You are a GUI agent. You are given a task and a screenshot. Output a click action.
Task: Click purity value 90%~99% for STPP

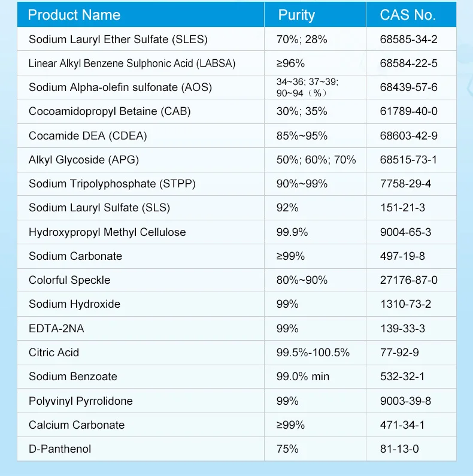tap(302, 184)
